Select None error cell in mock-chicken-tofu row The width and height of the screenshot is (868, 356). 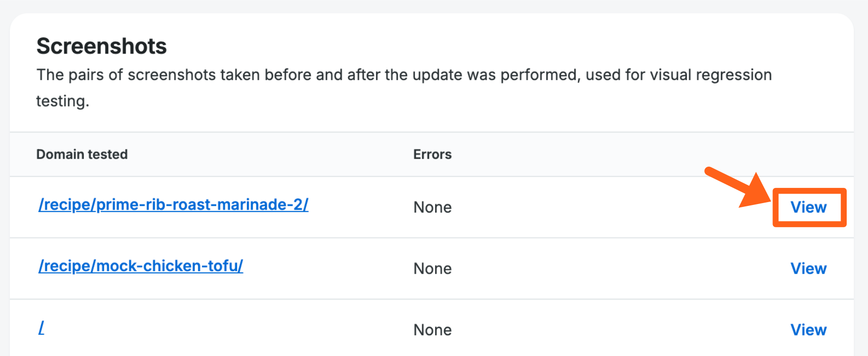pyautogui.click(x=432, y=268)
